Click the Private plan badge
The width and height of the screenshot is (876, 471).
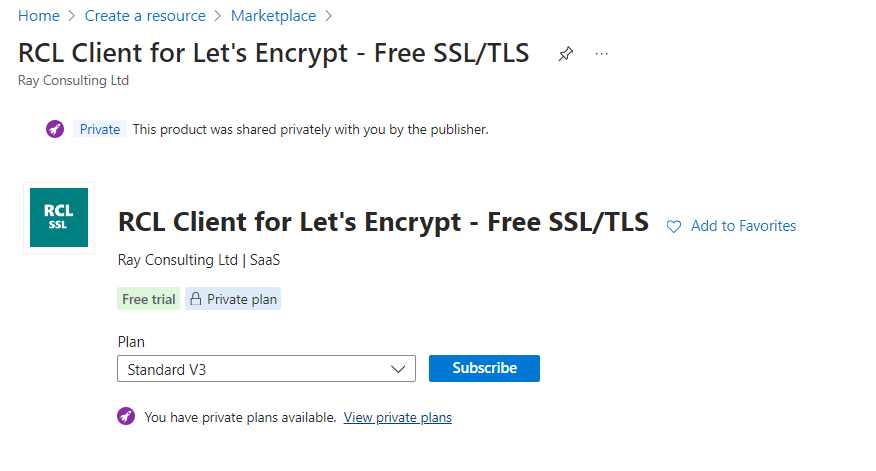[x=233, y=299]
